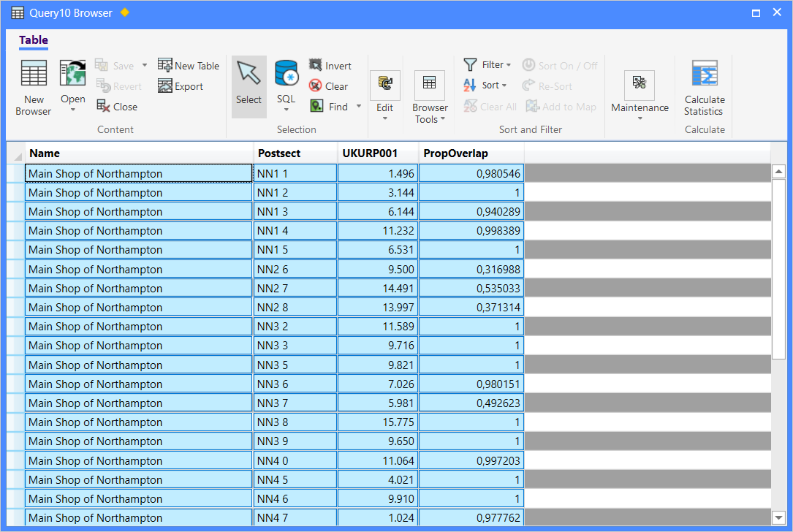Expand the Open dropdown arrow
793x532 pixels.
(x=73, y=110)
